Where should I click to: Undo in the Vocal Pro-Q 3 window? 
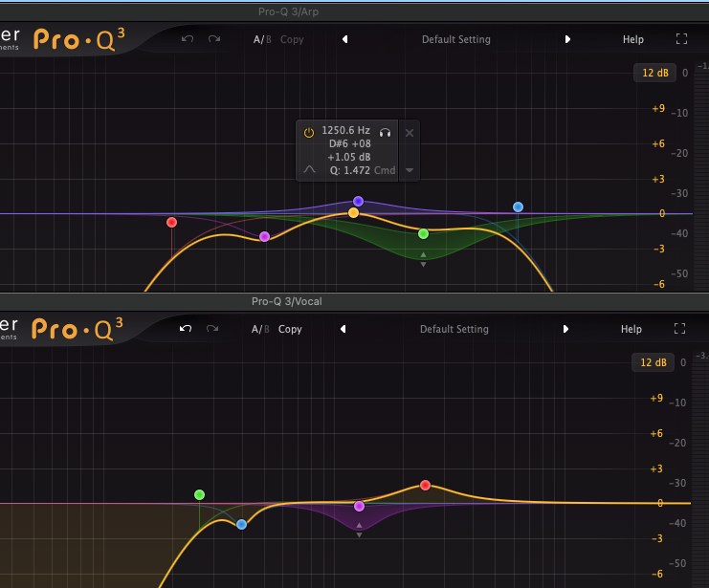186,329
